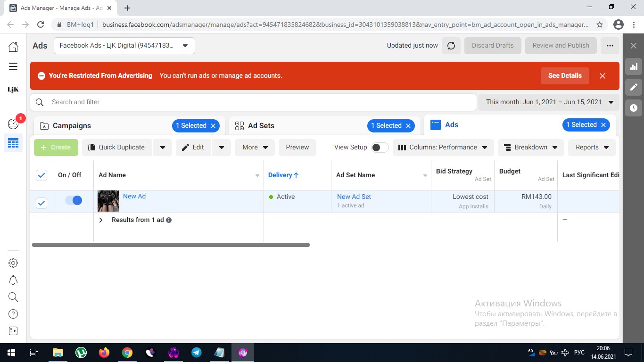Click the Edit button

tap(193, 148)
